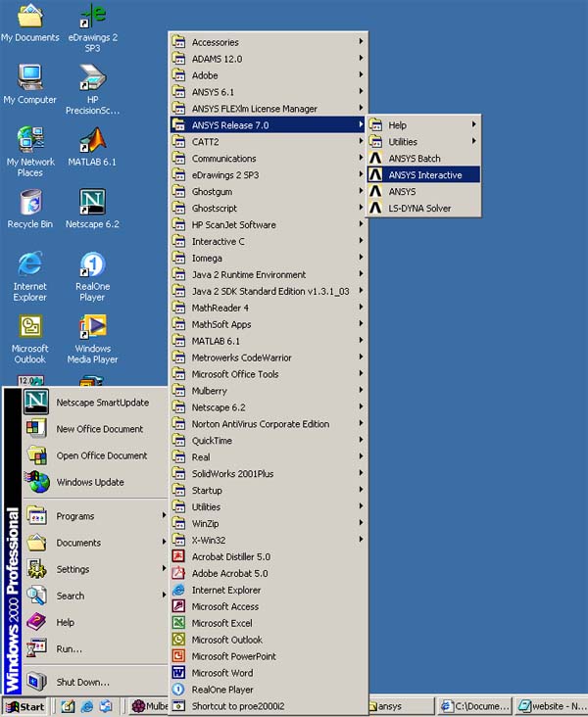Launch Adobe Acrobat 5.0
This screenshot has width=588, height=717.
click(x=269, y=573)
